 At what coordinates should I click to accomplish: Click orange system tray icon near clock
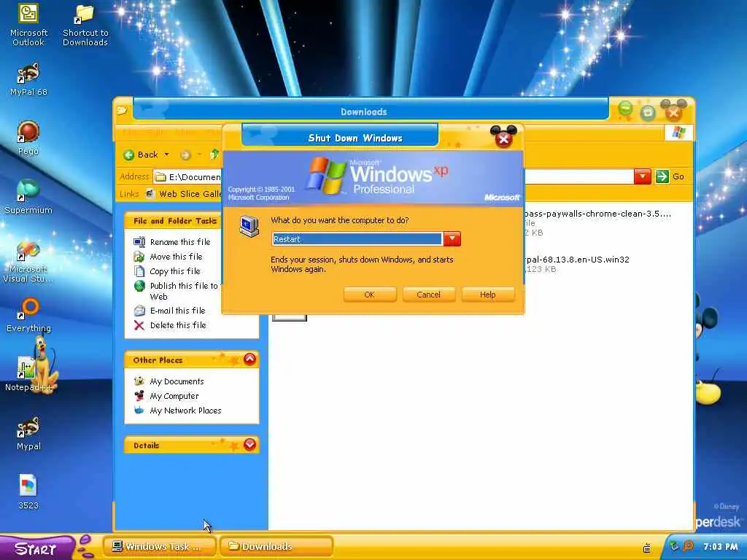coord(689,546)
